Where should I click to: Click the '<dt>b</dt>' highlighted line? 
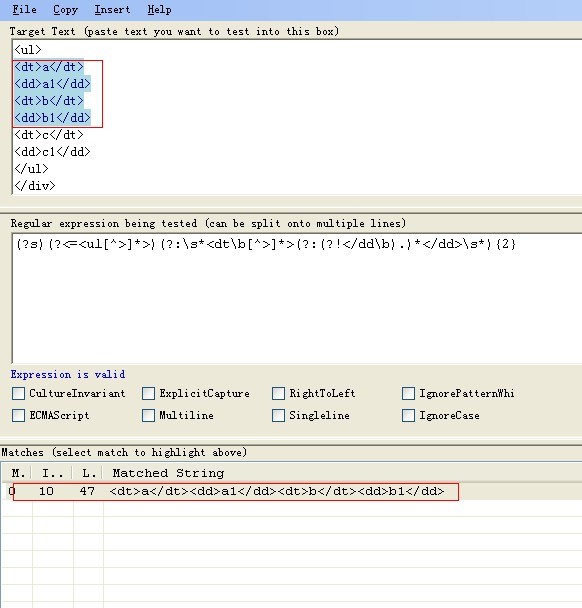pos(49,101)
